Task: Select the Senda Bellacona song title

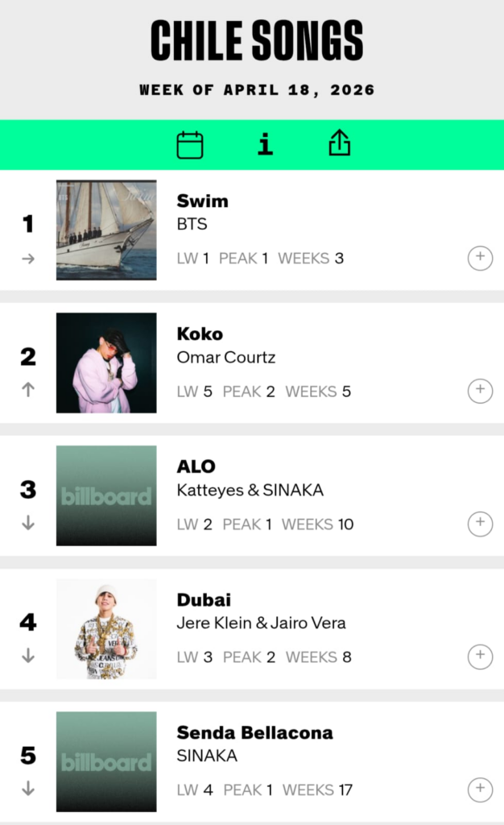Action: click(254, 732)
